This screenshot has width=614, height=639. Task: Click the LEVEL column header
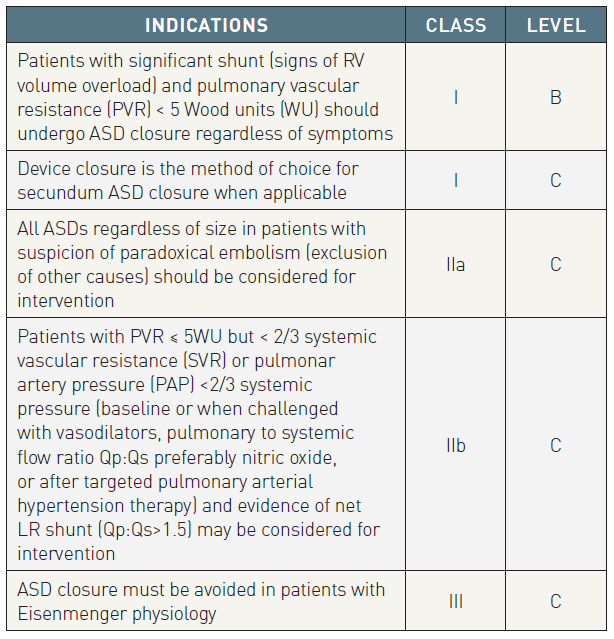(x=556, y=25)
